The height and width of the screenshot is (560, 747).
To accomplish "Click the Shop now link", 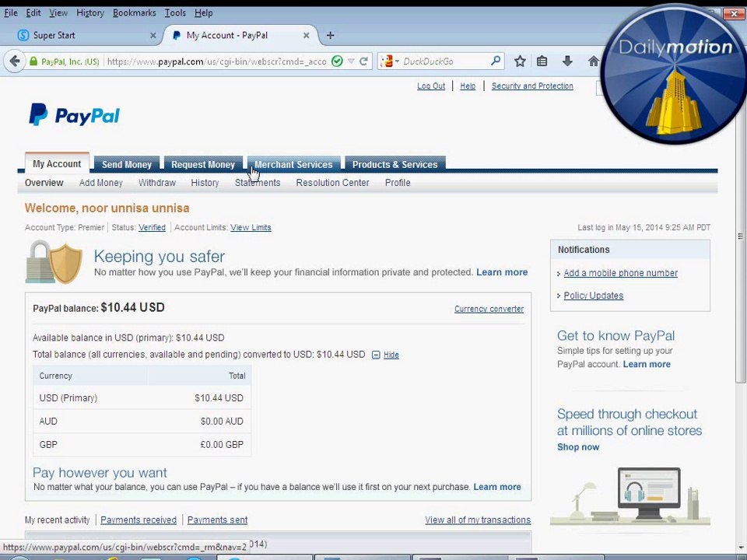I will [578, 447].
